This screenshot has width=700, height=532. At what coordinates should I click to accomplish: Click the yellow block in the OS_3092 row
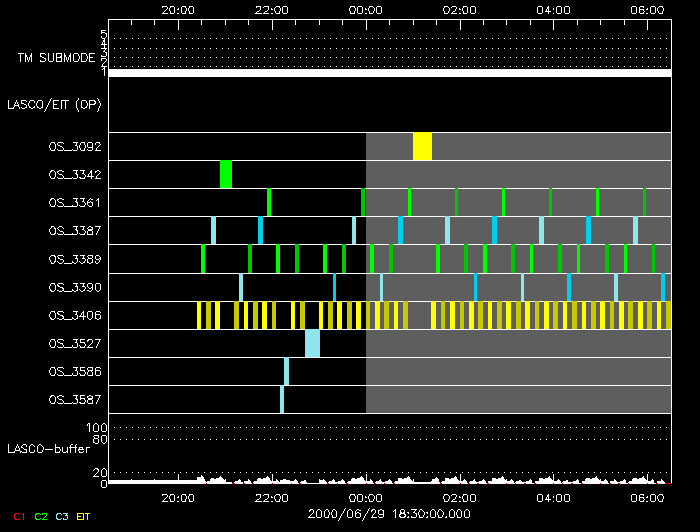pyautogui.click(x=422, y=146)
